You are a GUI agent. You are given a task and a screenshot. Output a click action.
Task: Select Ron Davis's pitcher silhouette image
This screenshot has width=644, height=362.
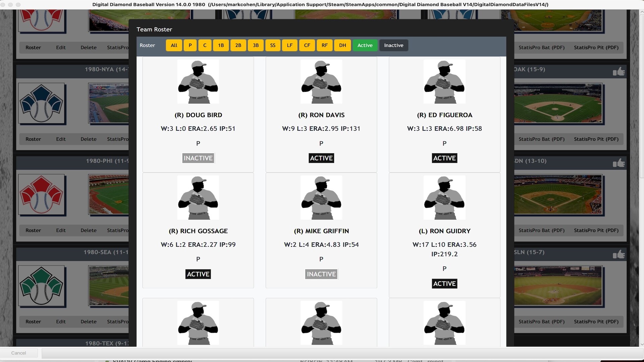coord(321,81)
